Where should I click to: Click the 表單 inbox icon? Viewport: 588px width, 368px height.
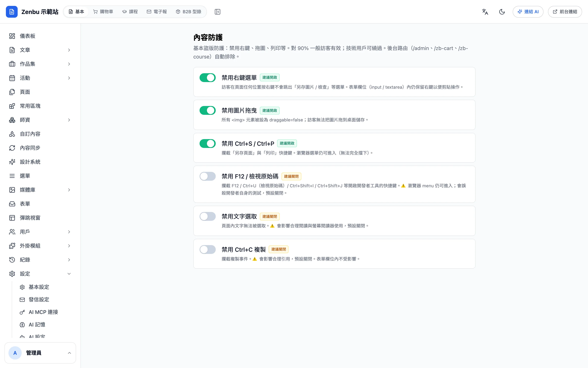[x=12, y=204]
